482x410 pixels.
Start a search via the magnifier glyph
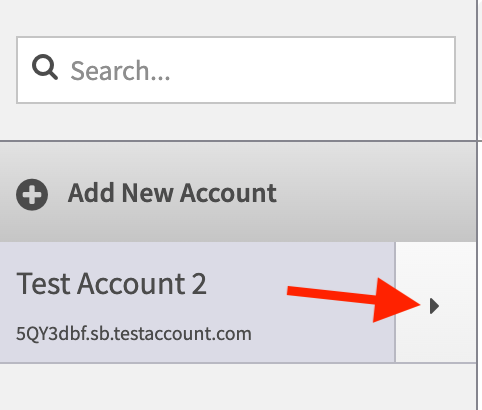point(45,67)
